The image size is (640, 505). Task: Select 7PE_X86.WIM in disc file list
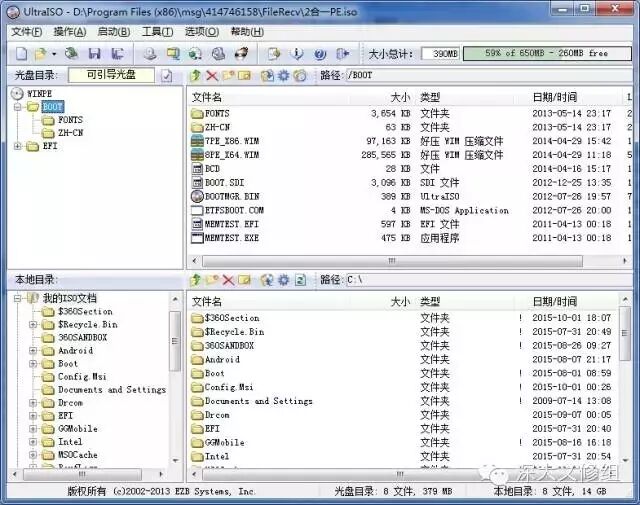click(232, 141)
